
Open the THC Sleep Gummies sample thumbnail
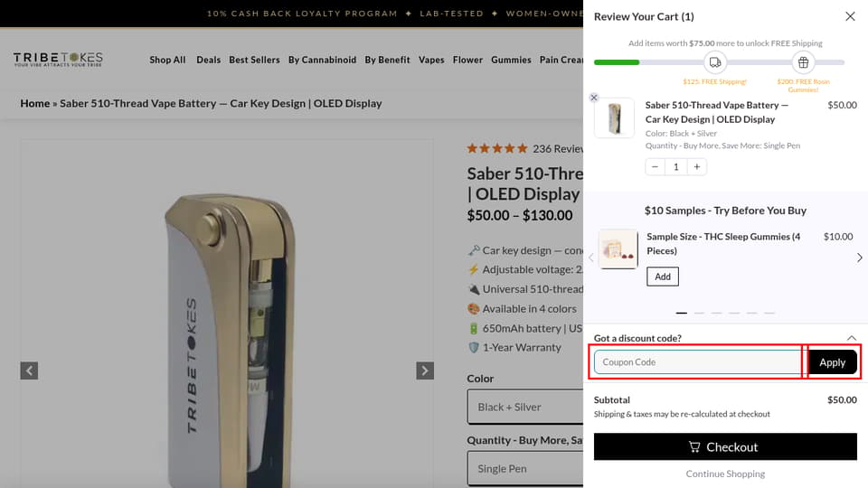point(618,249)
